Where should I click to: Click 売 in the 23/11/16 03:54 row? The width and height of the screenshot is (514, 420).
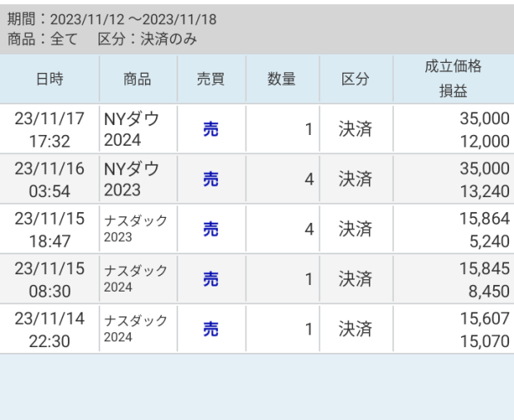[211, 180]
